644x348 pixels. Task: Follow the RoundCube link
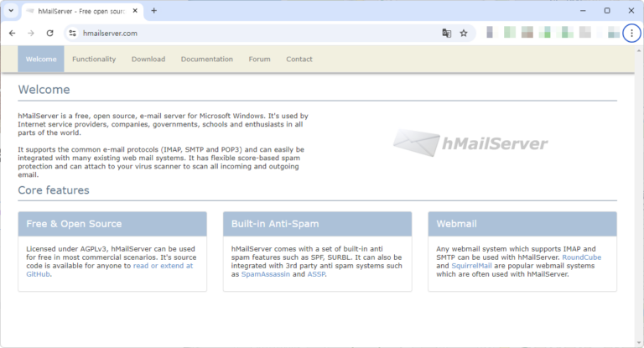coord(582,257)
